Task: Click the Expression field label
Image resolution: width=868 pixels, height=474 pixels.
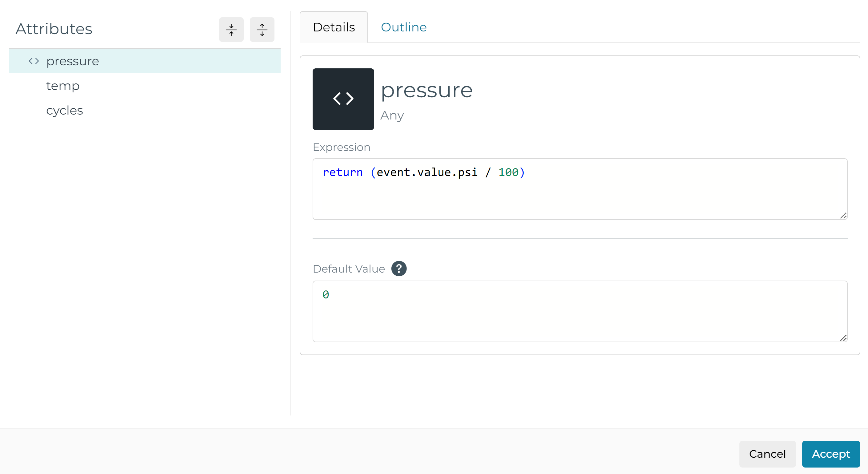Action: tap(341, 147)
